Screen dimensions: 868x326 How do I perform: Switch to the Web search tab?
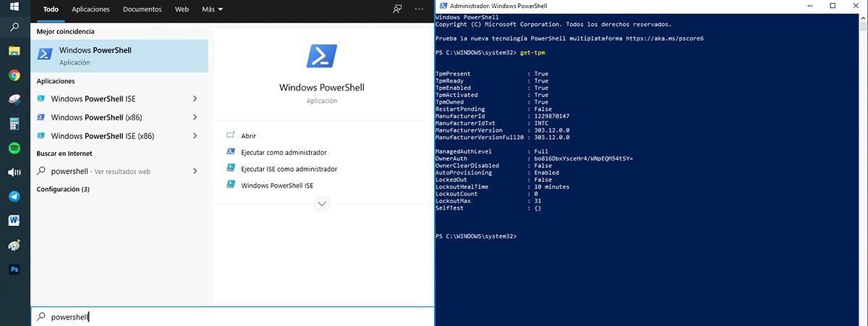(x=182, y=9)
